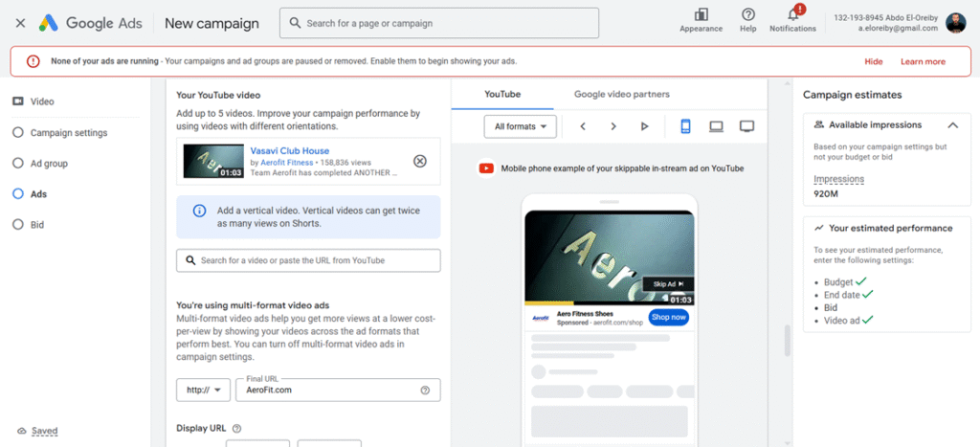Switch to the YouTube preview tab
The width and height of the screenshot is (980, 447).
pyautogui.click(x=501, y=94)
